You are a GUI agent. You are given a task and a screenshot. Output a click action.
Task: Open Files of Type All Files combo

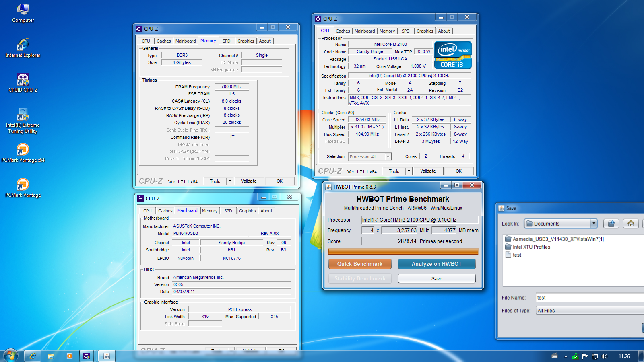[590, 311]
